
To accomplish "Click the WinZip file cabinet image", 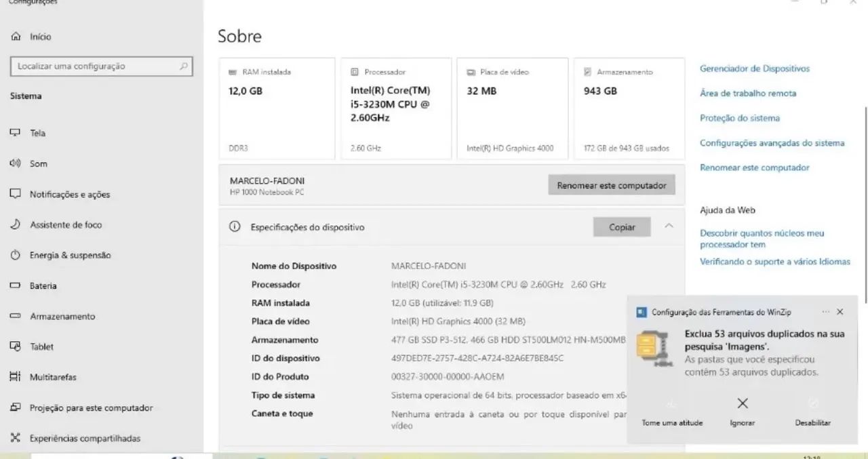I will [655, 348].
